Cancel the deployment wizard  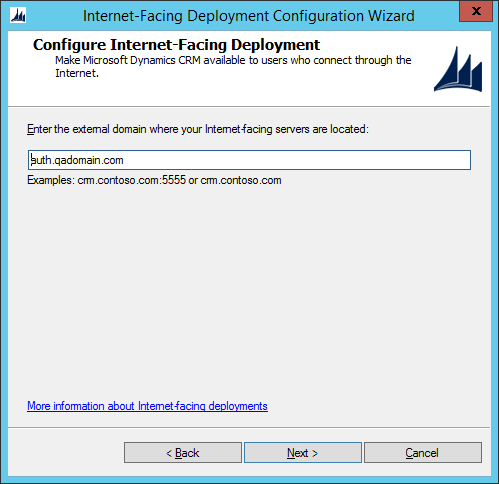click(423, 453)
